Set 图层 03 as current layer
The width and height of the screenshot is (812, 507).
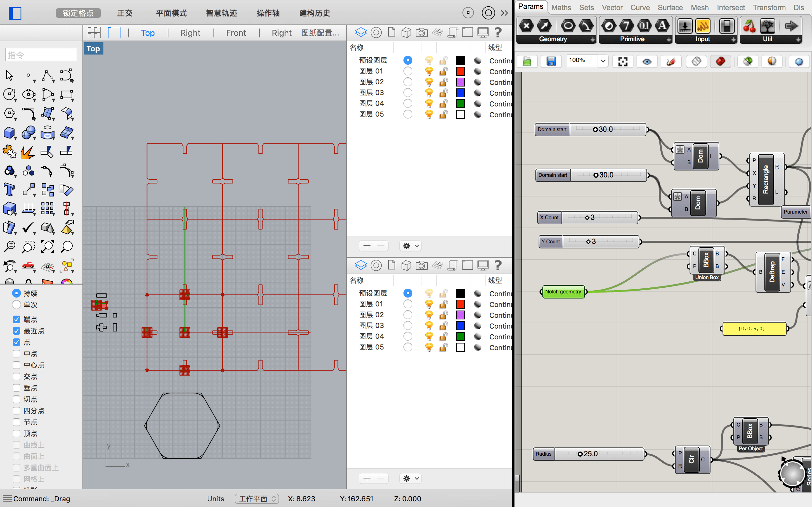(x=408, y=93)
